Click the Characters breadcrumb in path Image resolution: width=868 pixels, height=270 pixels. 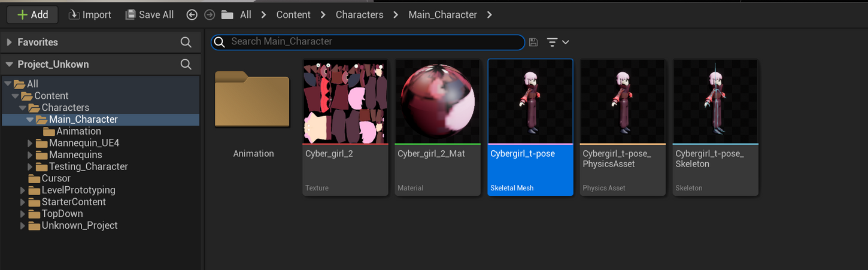click(359, 15)
